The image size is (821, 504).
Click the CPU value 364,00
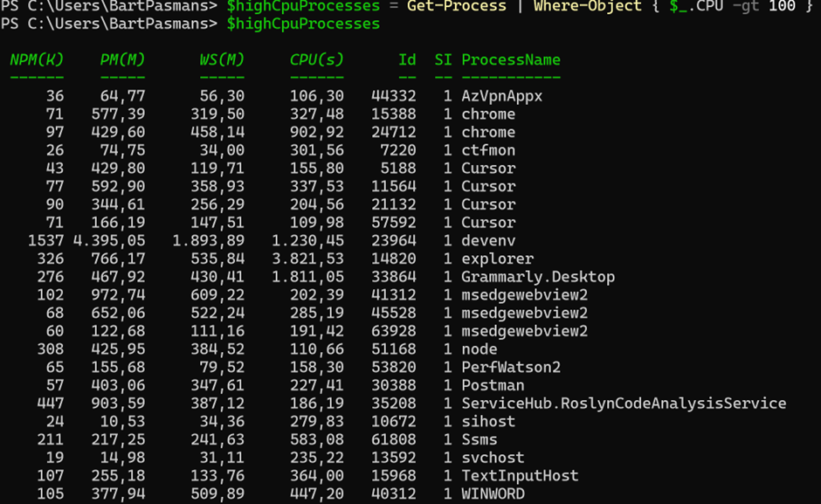coord(317,476)
